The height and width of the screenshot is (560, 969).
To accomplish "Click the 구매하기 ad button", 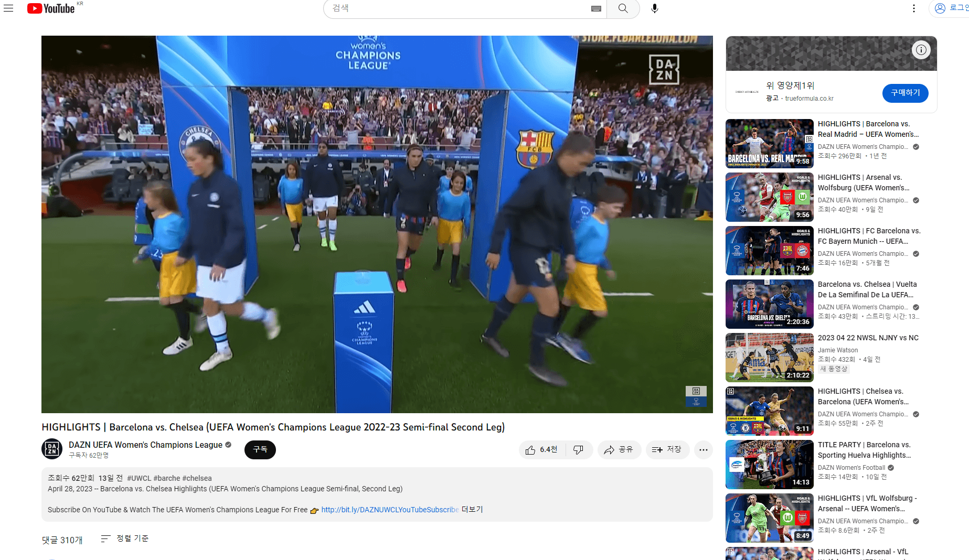I will 906,93.
